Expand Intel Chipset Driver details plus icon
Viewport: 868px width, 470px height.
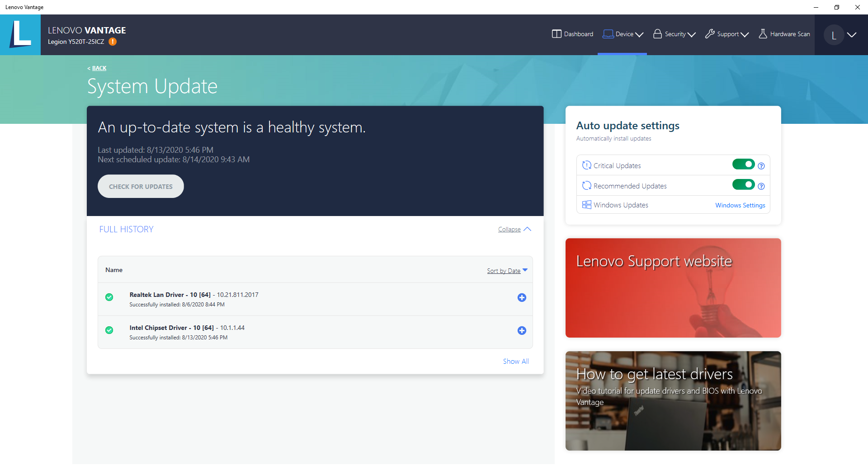point(522,330)
